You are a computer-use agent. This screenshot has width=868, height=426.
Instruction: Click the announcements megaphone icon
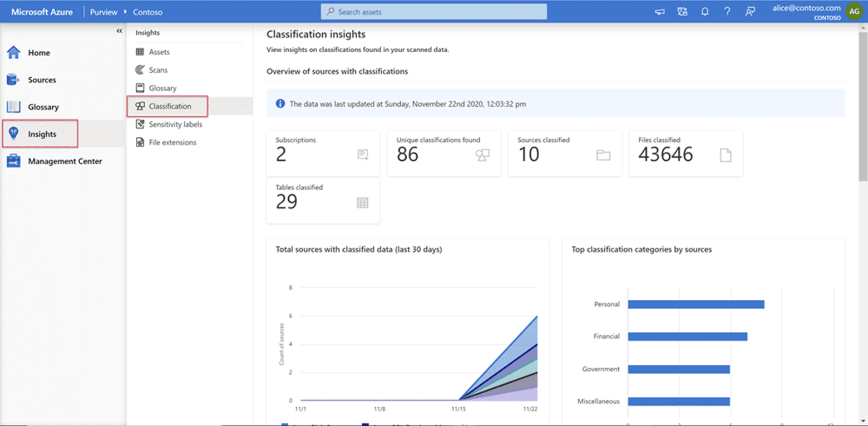660,12
